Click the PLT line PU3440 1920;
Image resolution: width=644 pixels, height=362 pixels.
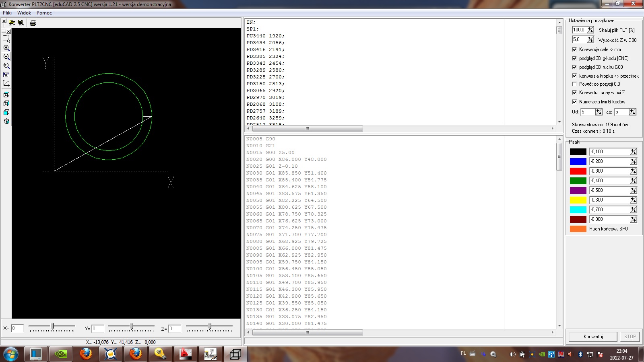click(266, 36)
